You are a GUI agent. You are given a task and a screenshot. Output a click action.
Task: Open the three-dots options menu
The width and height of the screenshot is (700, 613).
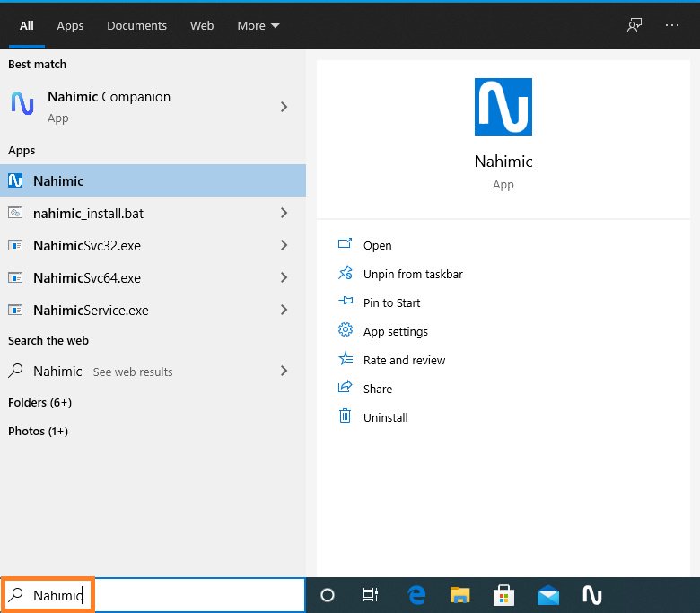click(x=672, y=25)
